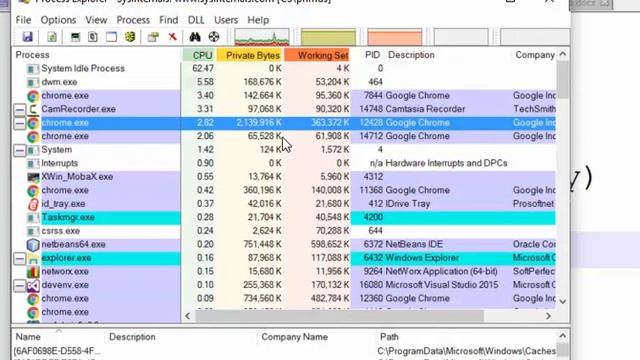Sort lower pane by Company Name column
The image size is (640, 360).
pos(295,337)
